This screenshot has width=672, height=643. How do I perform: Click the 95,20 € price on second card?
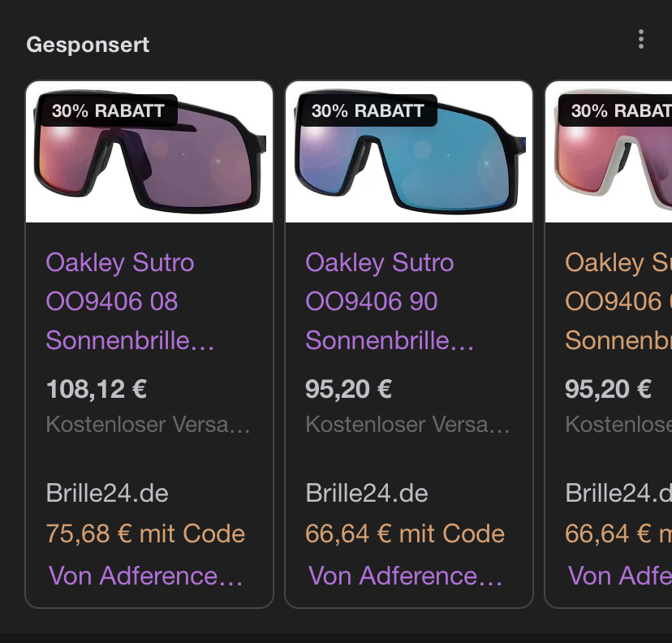coord(349,389)
